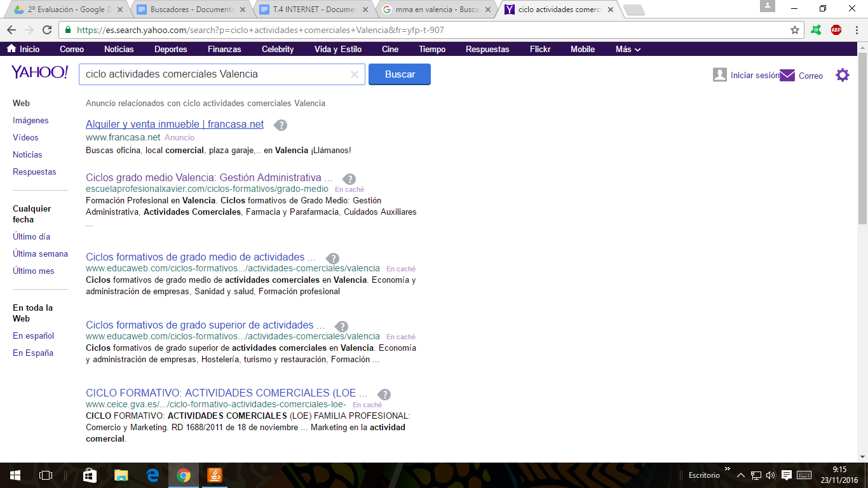Open Finanzas in Yahoo top bar
This screenshot has width=868, height=488.
[x=224, y=49]
